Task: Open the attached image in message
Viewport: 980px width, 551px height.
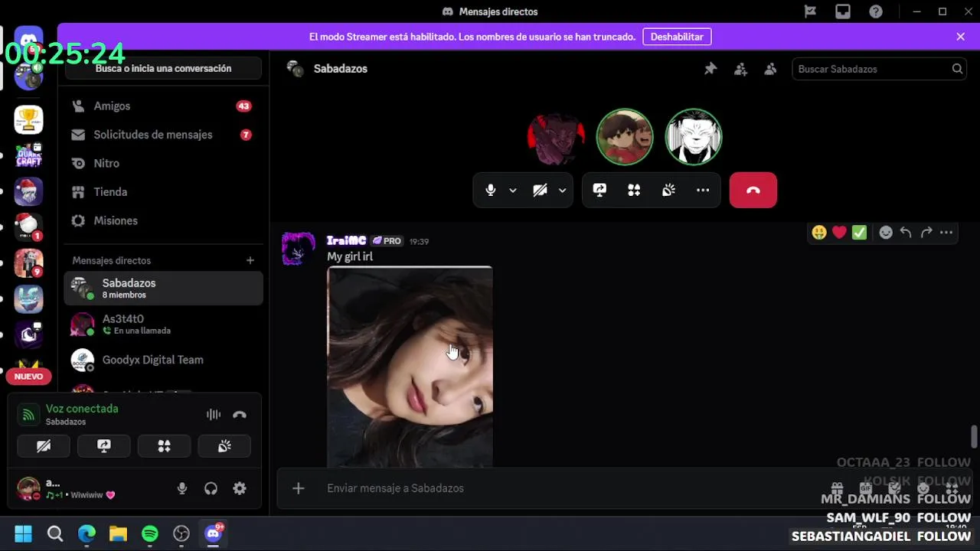Action: [x=410, y=367]
